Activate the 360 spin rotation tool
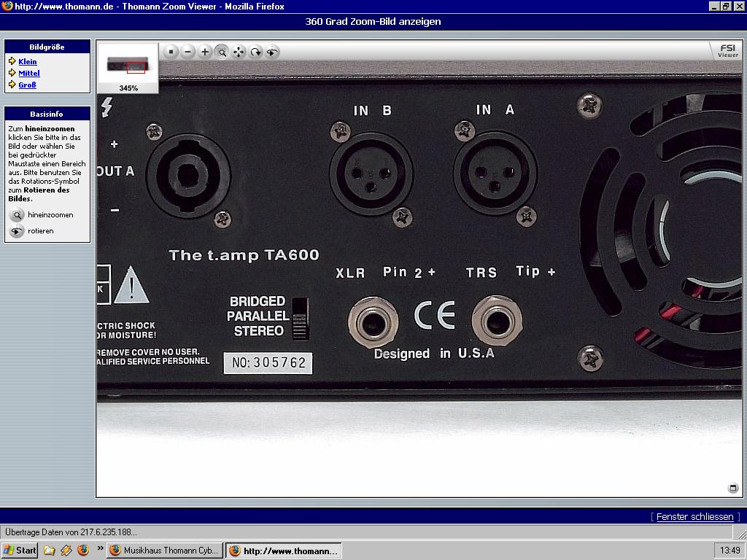Viewport: 747px width, 560px height. [273, 52]
